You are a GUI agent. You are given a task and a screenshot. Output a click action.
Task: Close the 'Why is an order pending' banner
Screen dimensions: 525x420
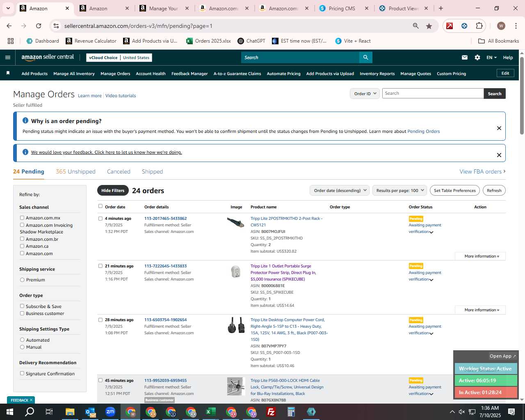point(499,128)
